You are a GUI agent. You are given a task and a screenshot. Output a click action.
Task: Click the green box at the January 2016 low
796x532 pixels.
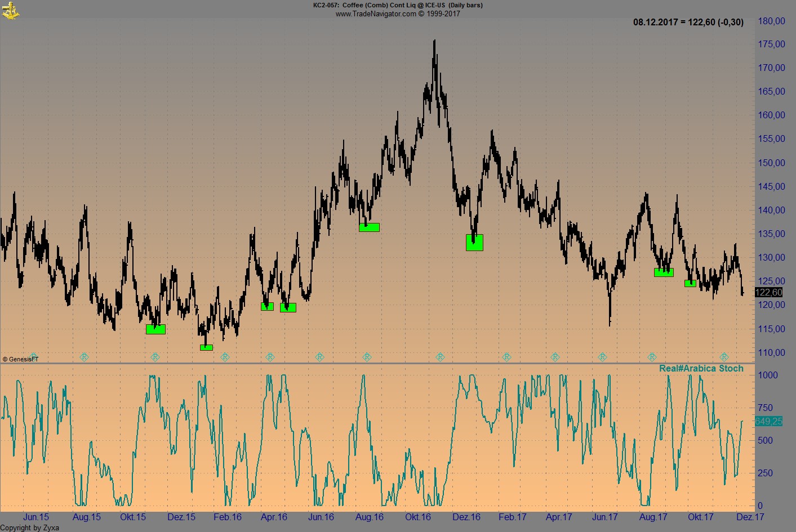click(206, 347)
